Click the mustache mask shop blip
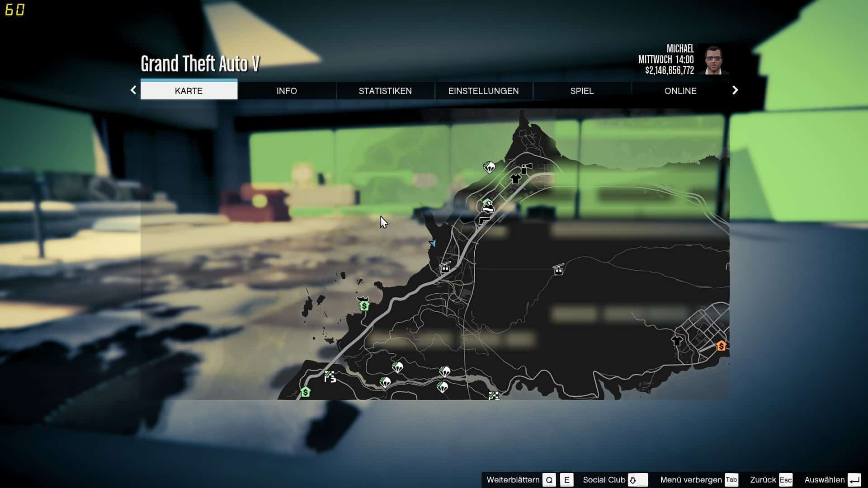The width and height of the screenshot is (868, 488). (488, 208)
